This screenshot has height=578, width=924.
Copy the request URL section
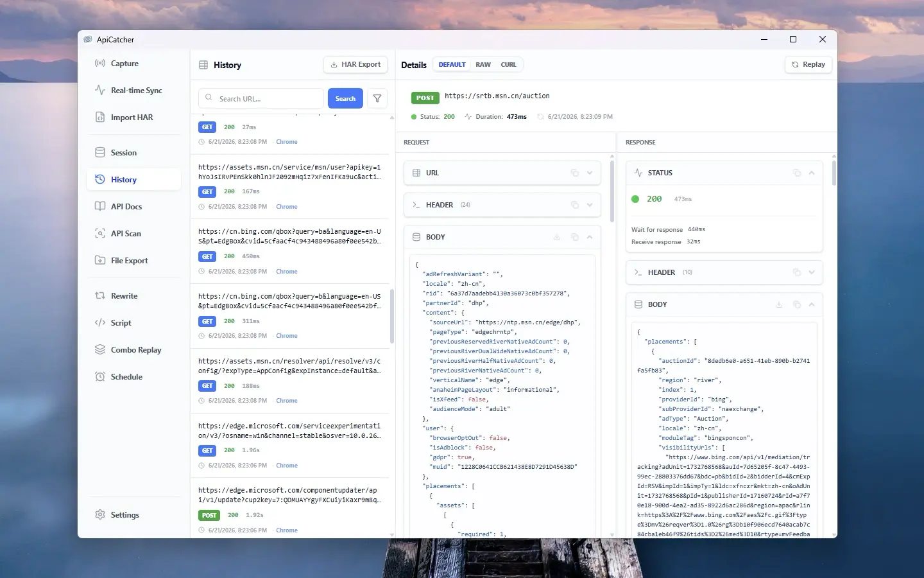pos(575,173)
